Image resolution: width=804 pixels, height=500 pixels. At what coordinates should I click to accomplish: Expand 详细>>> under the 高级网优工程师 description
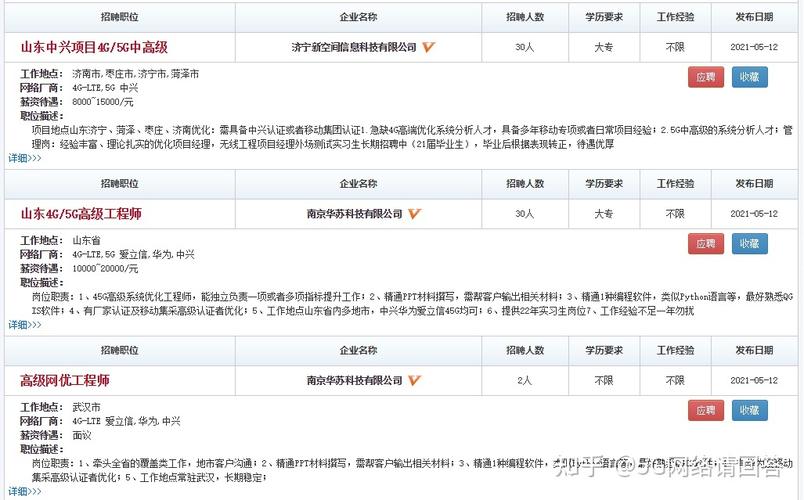[x=25, y=491]
